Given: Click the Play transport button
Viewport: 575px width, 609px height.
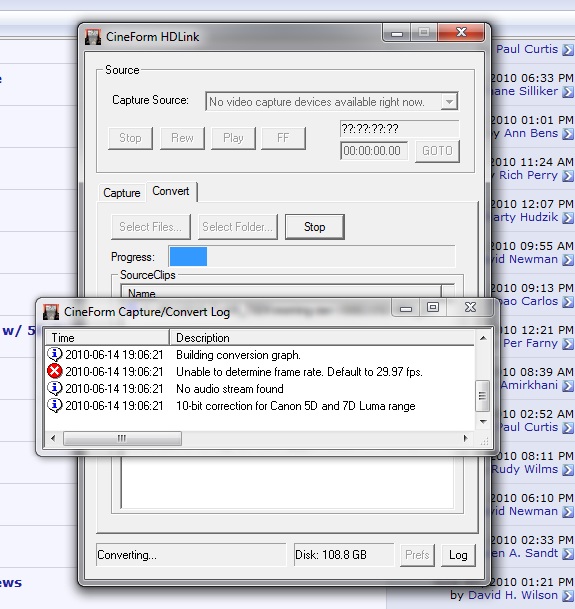Looking at the screenshot, I should pos(233,138).
